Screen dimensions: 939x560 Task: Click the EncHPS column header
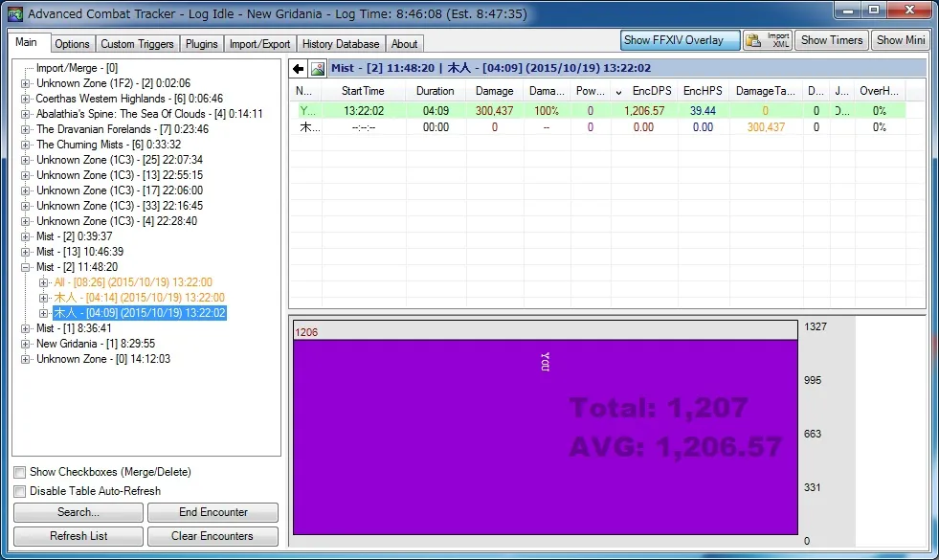[x=703, y=91]
